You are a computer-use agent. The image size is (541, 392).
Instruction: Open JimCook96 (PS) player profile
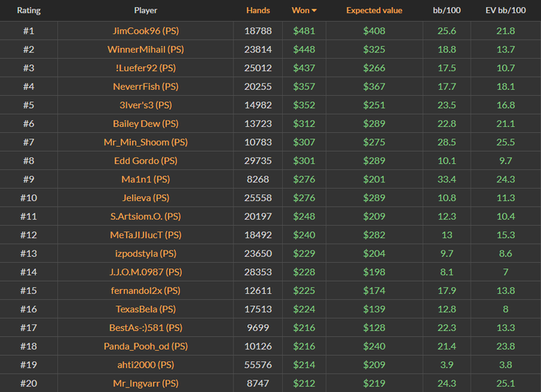click(x=145, y=30)
